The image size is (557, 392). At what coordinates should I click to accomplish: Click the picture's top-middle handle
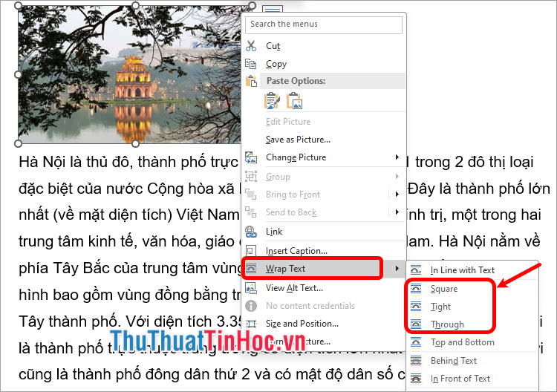click(x=135, y=6)
